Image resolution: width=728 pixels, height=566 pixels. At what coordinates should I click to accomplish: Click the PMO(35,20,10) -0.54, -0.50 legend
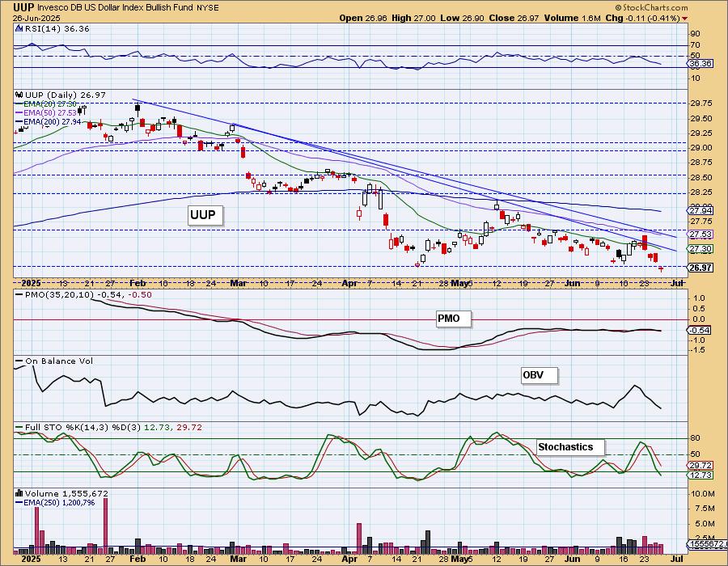(x=88, y=295)
